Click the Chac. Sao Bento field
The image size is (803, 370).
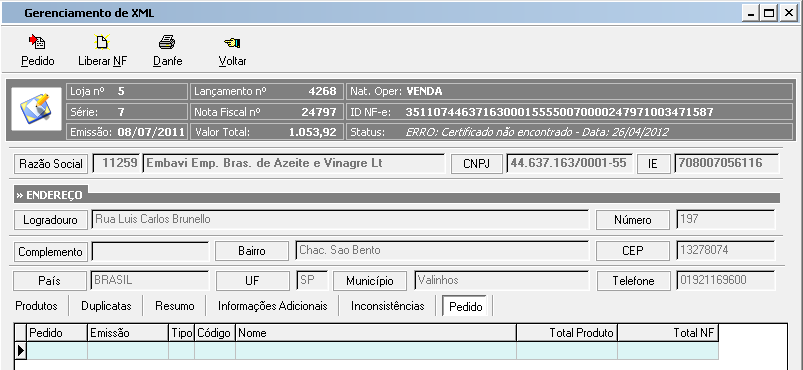click(x=442, y=251)
